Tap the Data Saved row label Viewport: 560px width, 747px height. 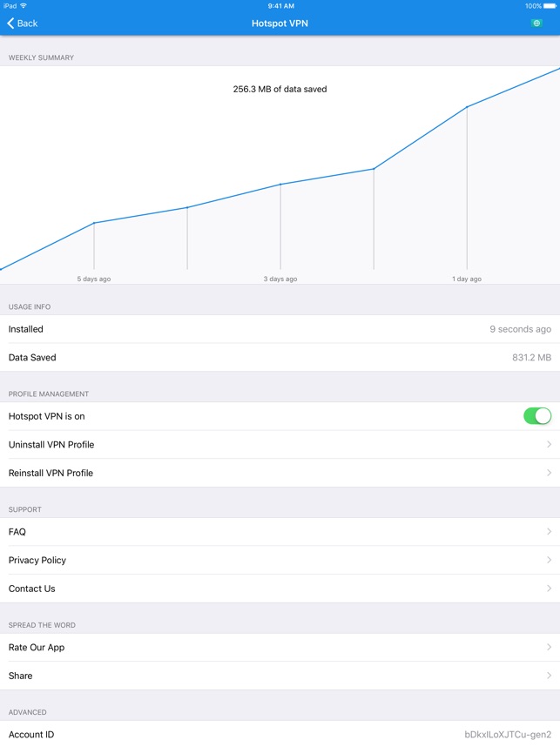click(32, 357)
